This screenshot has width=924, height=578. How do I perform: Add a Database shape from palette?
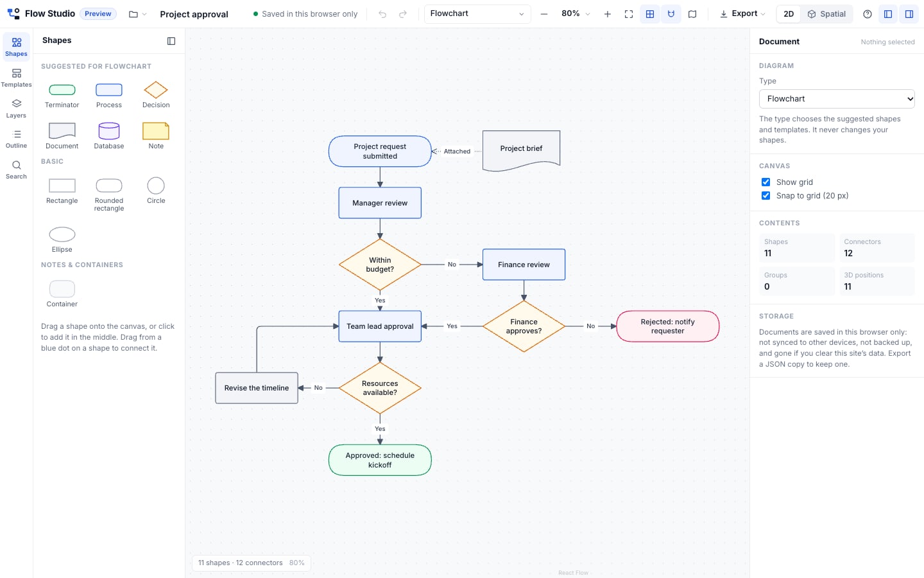click(x=109, y=136)
